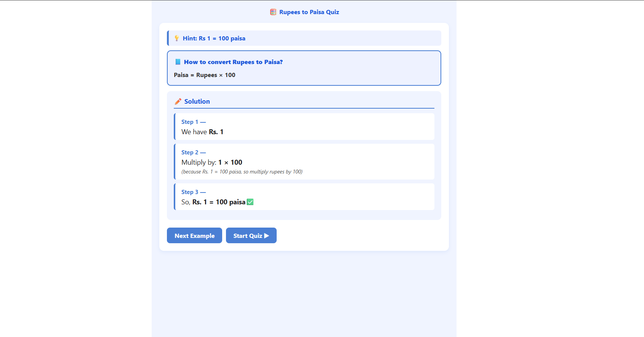Click the Solution section heading
The height and width of the screenshot is (337, 644).
(197, 101)
